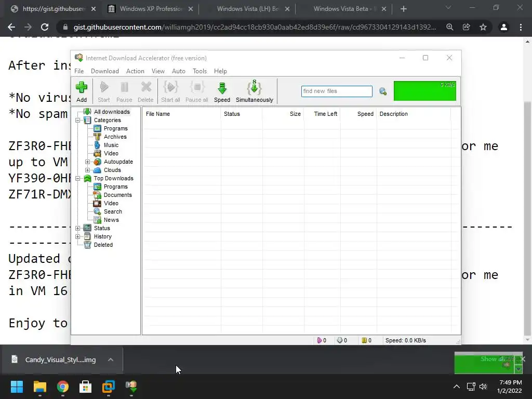
Task: Select Video under Categories
Action: (x=111, y=153)
